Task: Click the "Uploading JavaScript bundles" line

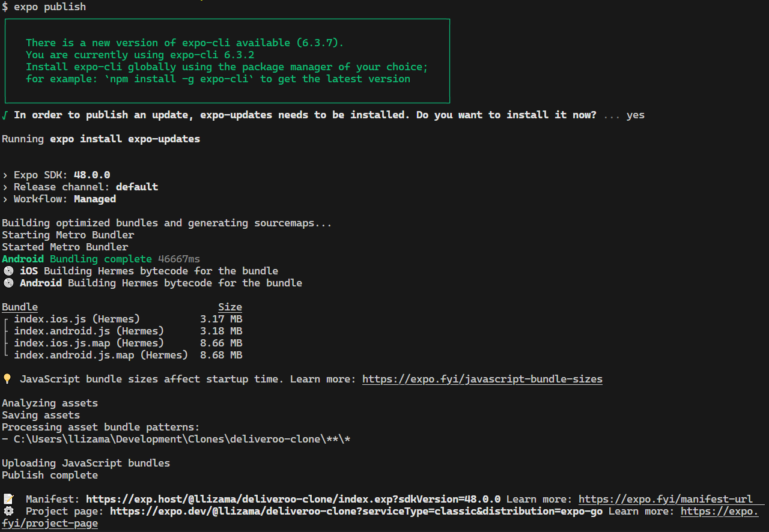Action: coord(86,463)
